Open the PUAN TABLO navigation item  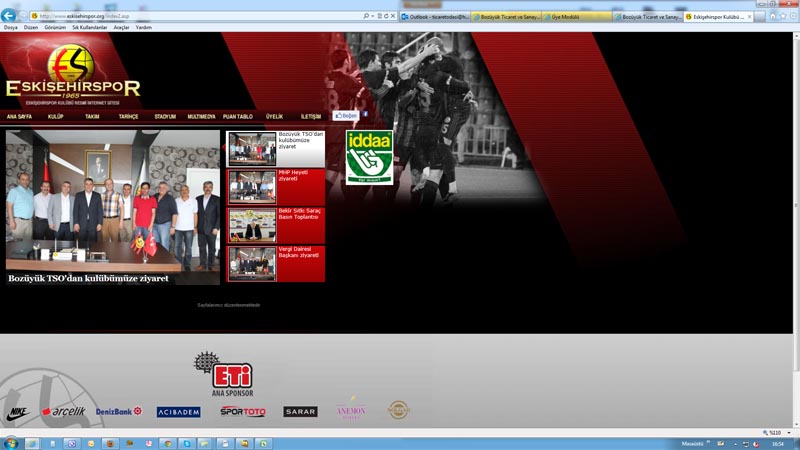[238, 117]
